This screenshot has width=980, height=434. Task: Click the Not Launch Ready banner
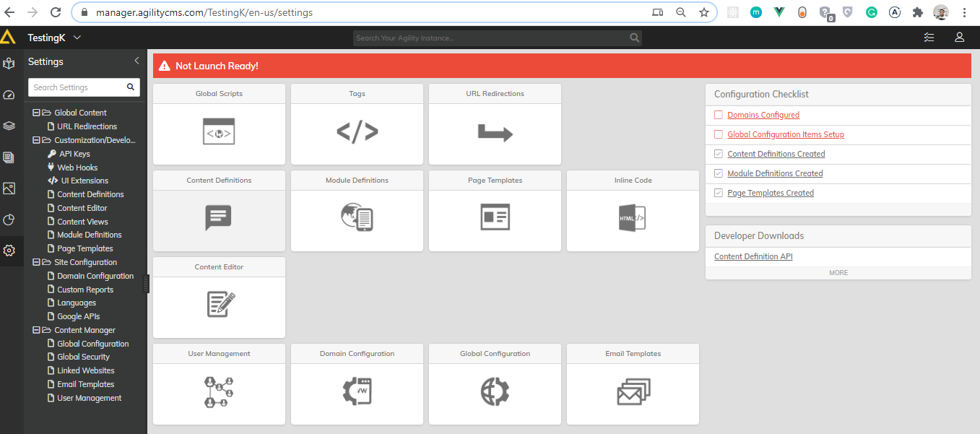tap(562, 66)
